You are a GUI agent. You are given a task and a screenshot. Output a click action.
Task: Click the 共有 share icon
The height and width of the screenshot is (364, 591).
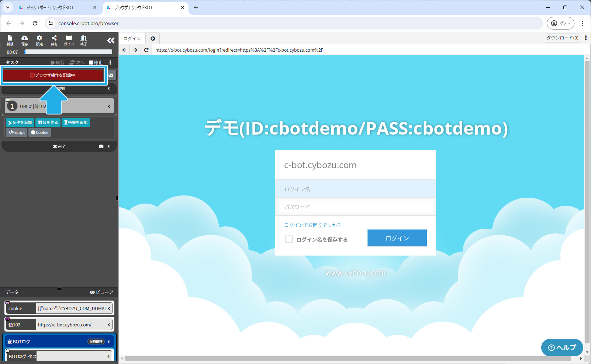(54, 40)
